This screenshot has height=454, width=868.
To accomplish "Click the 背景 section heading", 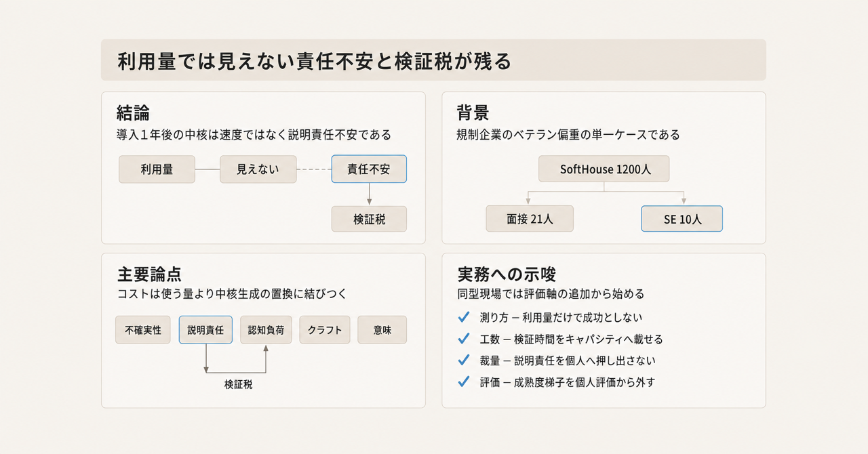I will 473,112.
